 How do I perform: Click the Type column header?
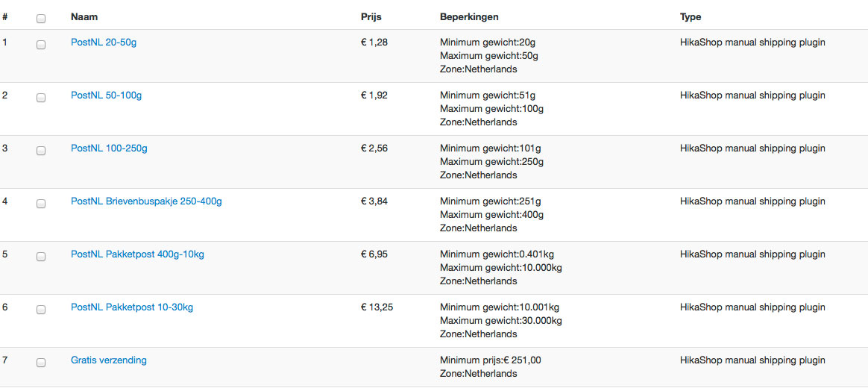pyautogui.click(x=691, y=17)
